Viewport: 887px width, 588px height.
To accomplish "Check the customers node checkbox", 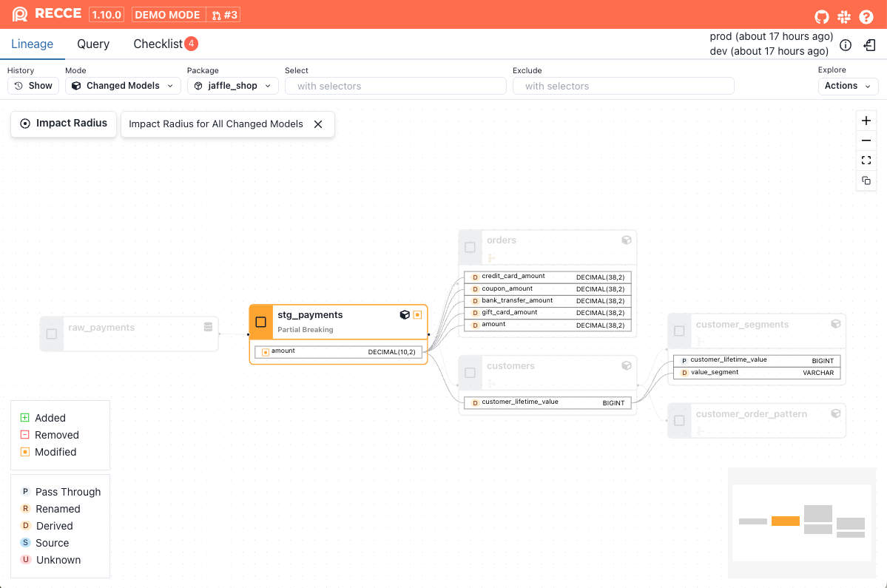I will click(470, 373).
